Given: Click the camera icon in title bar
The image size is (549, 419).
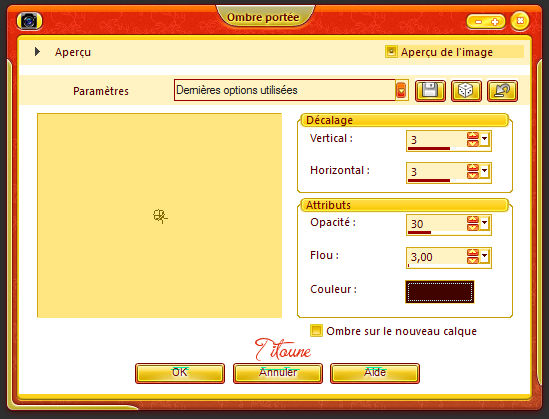Looking at the screenshot, I should click(29, 21).
